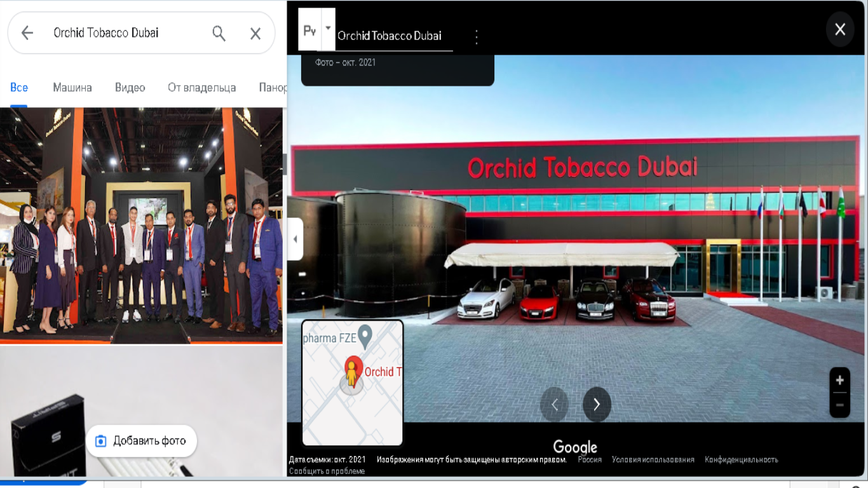Open the Условия использования link
Image resolution: width=868 pixels, height=488 pixels.
tap(653, 459)
